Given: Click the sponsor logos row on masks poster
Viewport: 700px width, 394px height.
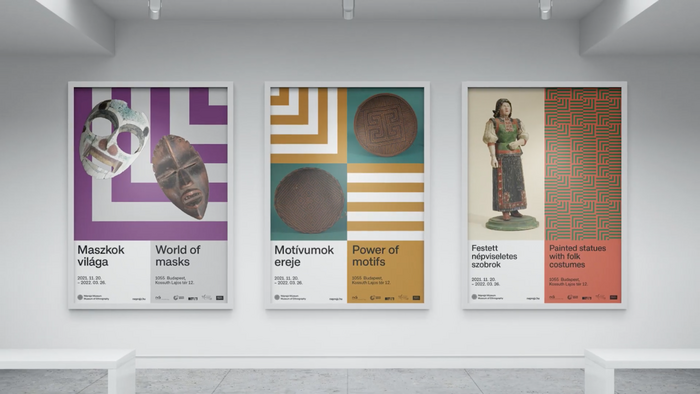Looking at the screenshot, I should tap(189, 297).
